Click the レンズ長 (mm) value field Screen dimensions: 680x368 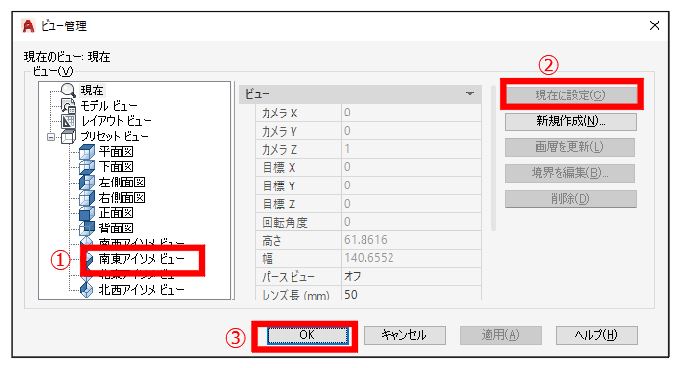point(411,294)
